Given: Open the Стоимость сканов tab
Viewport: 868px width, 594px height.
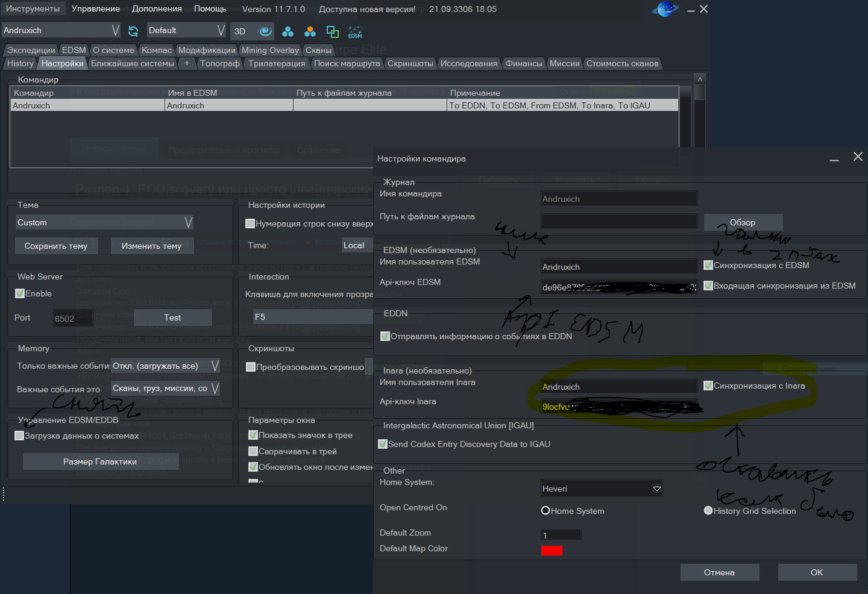Looking at the screenshot, I should click(x=622, y=63).
